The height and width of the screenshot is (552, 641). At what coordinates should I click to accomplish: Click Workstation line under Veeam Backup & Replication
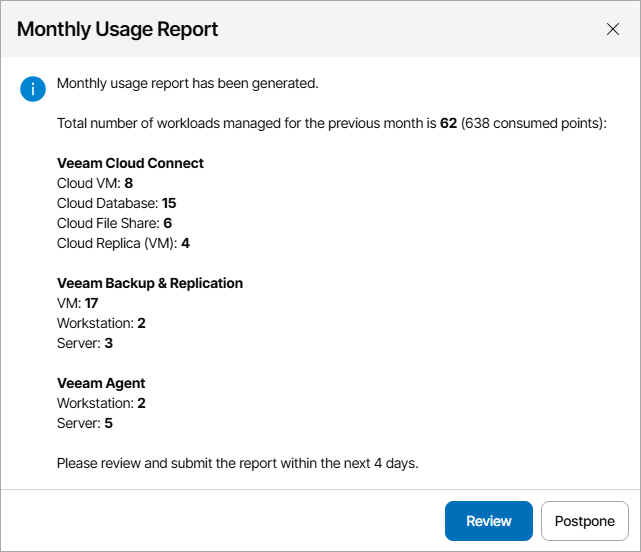click(x=101, y=323)
